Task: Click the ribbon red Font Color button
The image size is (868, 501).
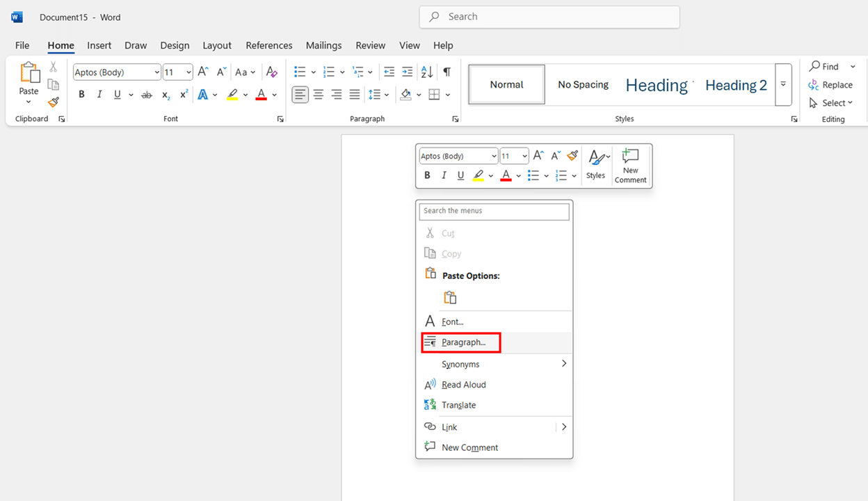Action: [x=262, y=95]
